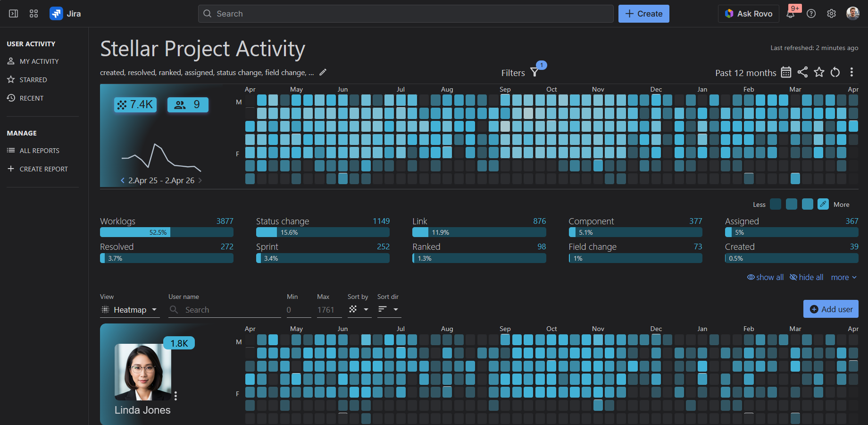
Task: Open Linda Jones's three-dot user menu
Action: pos(175,396)
